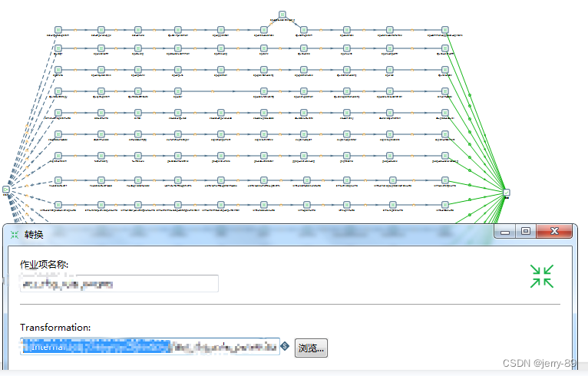
Task: Select the Success entry where green hops converge
Action: (x=507, y=193)
